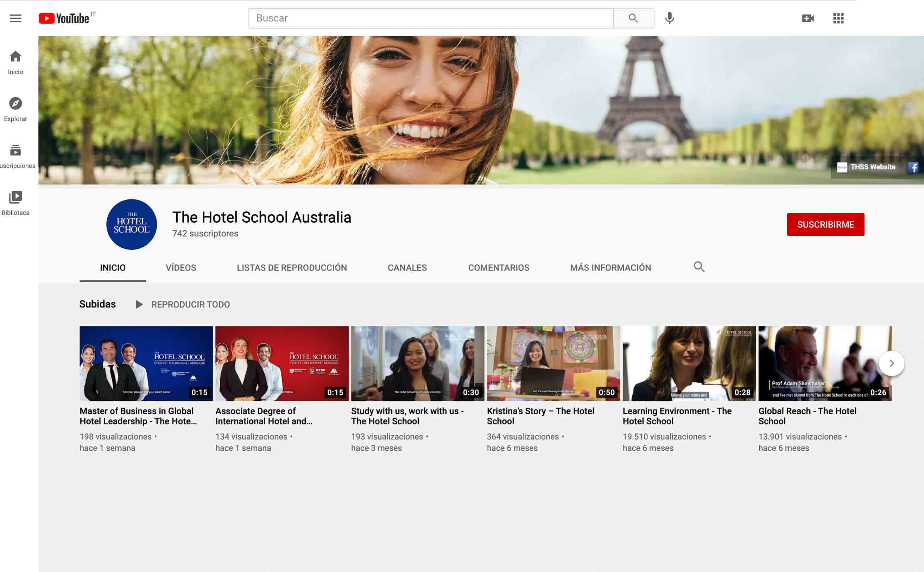Click title Associate Degree of International Hotel
This screenshot has height=572, width=924.
[x=264, y=416]
